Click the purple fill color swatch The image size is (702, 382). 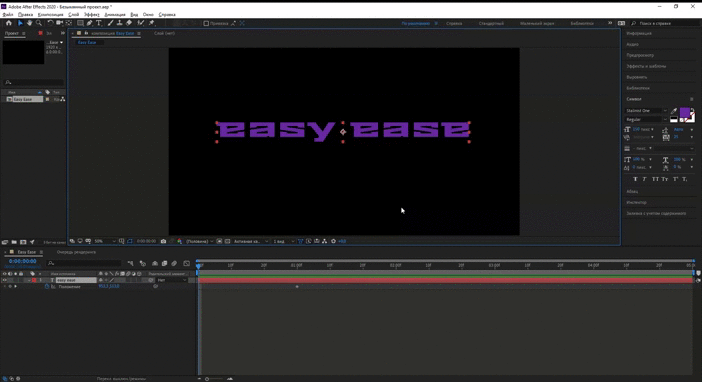click(x=685, y=112)
